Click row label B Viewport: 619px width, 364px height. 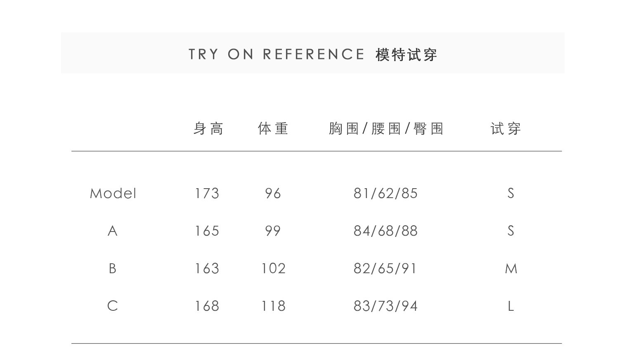(x=112, y=269)
